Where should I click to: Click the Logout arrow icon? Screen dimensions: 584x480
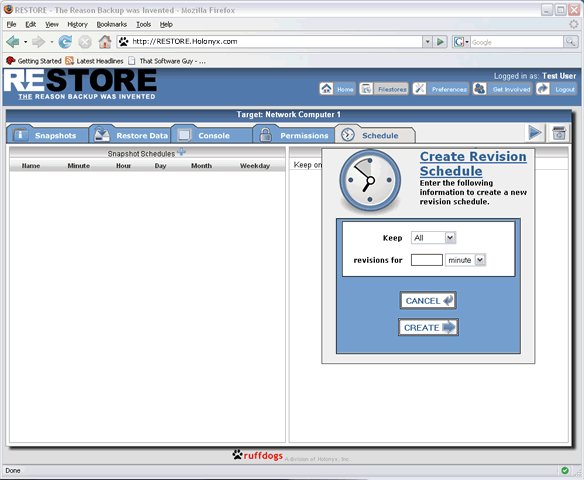point(543,89)
